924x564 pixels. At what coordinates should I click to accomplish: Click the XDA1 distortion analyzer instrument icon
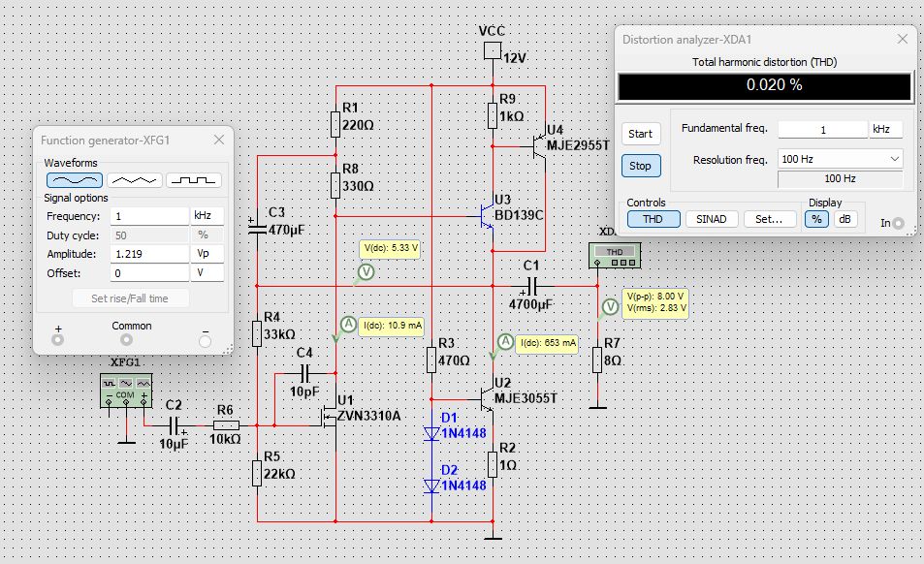(x=615, y=256)
